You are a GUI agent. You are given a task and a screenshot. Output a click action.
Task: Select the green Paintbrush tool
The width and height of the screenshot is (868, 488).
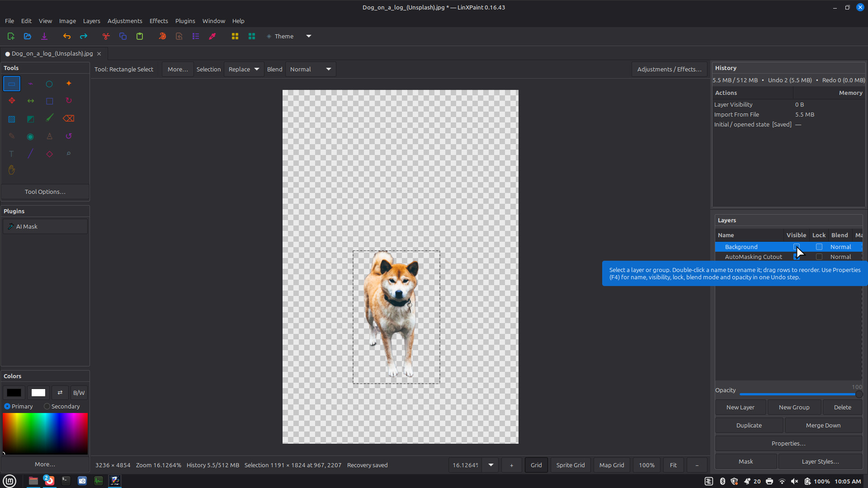point(49,118)
